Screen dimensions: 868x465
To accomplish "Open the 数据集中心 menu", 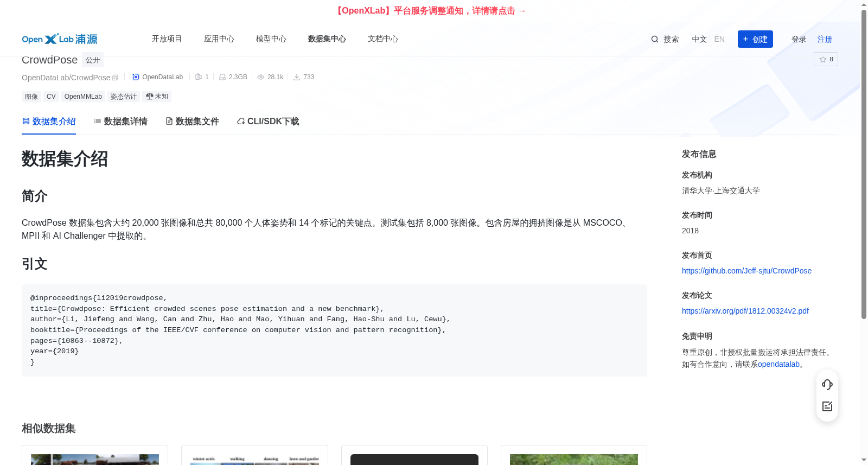I will 327,39.
